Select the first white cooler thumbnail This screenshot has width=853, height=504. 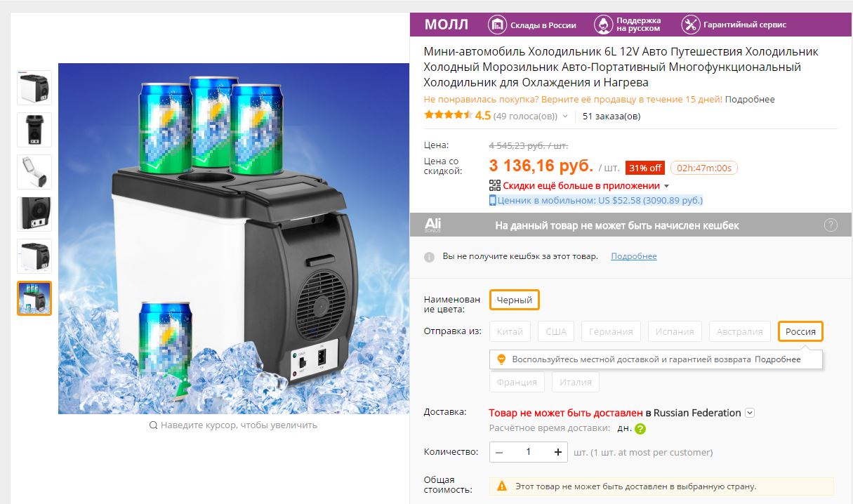[34, 88]
